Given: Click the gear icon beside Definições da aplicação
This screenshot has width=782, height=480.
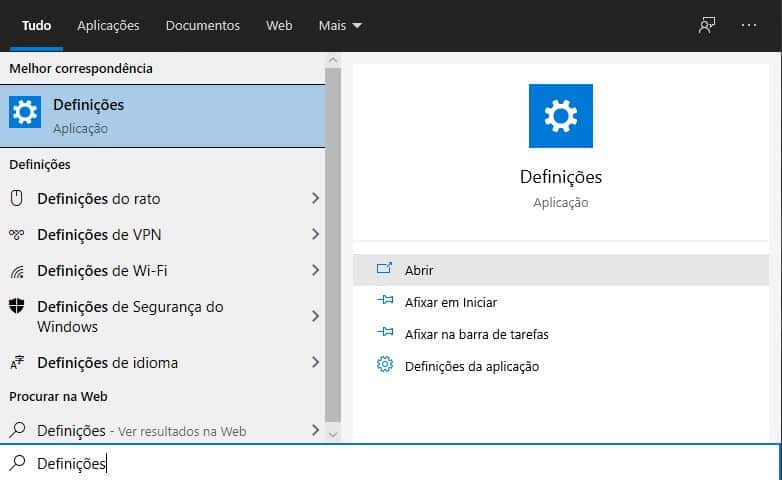Looking at the screenshot, I should tap(385, 365).
